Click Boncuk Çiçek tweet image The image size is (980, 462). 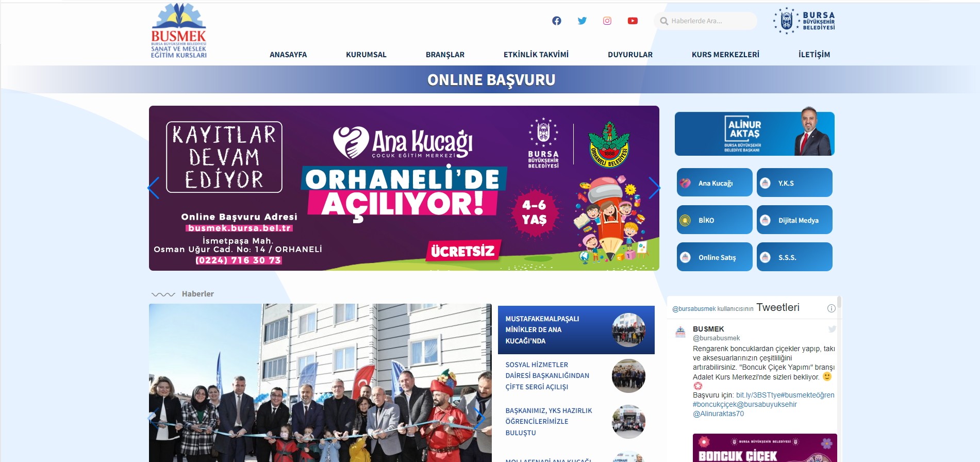[x=765, y=448]
